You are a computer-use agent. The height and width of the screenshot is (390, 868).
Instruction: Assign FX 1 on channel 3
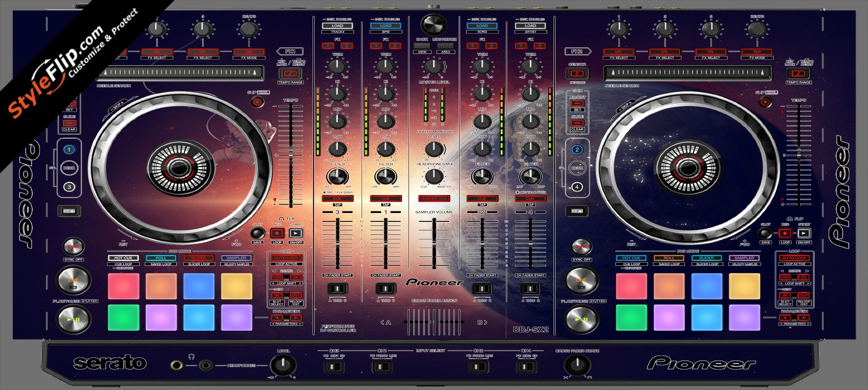coord(328,45)
